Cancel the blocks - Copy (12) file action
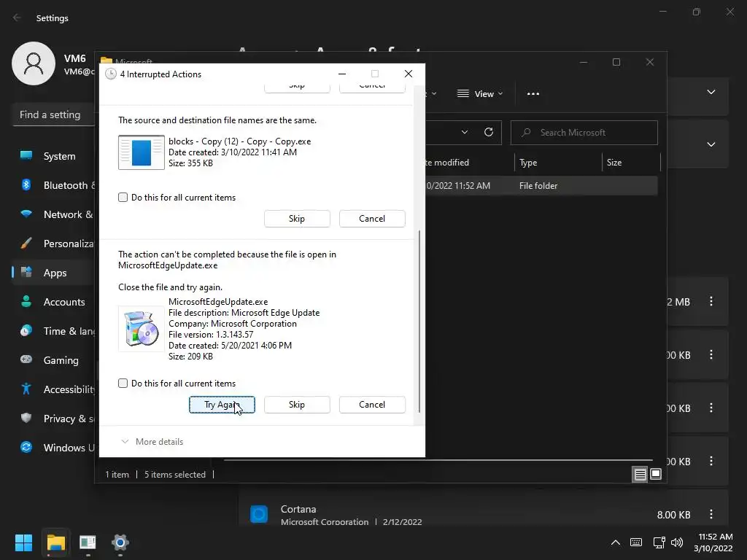 (x=371, y=219)
